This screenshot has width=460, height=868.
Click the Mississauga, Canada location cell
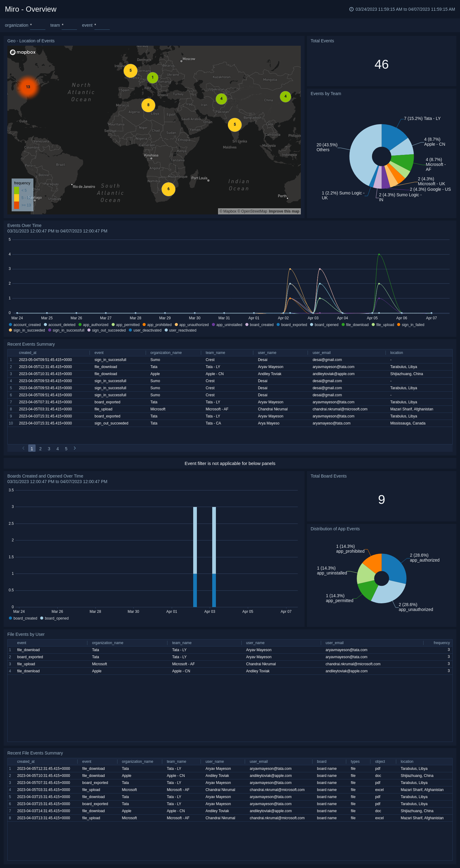408,423
